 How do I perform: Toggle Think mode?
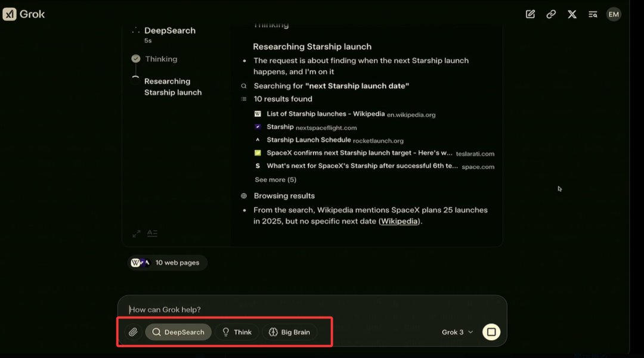tap(237, 332)
